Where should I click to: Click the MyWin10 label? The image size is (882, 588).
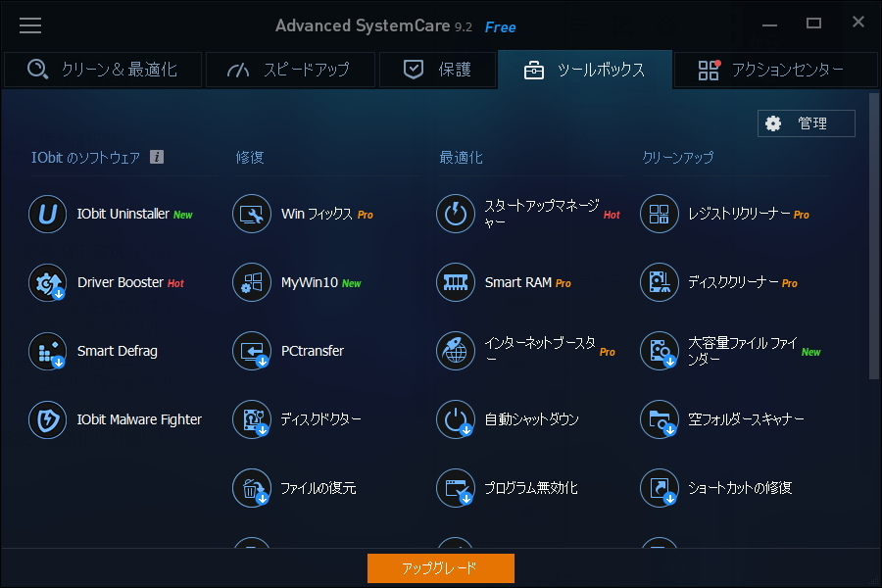[310, 282]
